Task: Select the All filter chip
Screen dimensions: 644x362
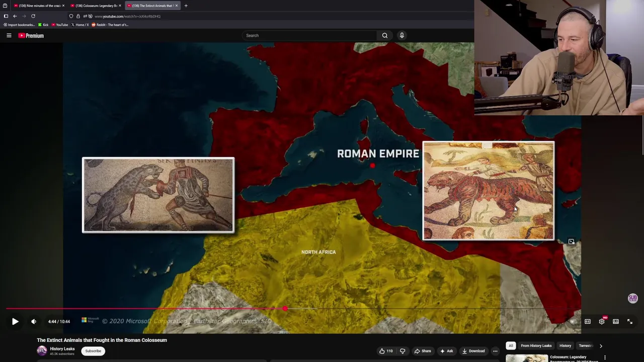Action: (511, 346)
